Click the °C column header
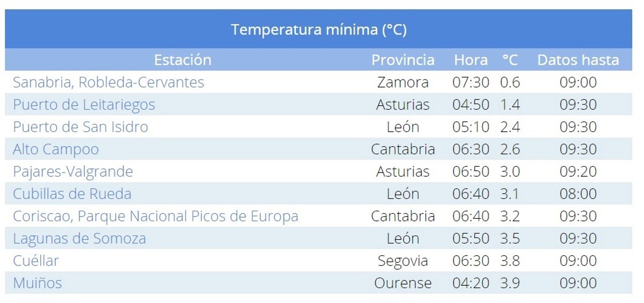Image resolution: width=644 pixels, height=303 pixels. [510, 60]
